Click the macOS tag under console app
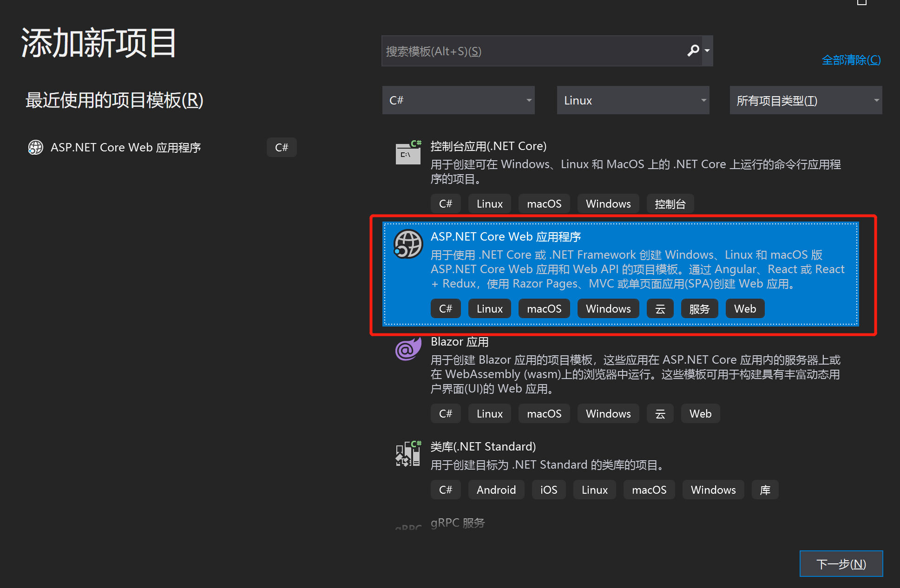Image resolution: width=900 pixels, height=588 pixels. tap(544, 204)
